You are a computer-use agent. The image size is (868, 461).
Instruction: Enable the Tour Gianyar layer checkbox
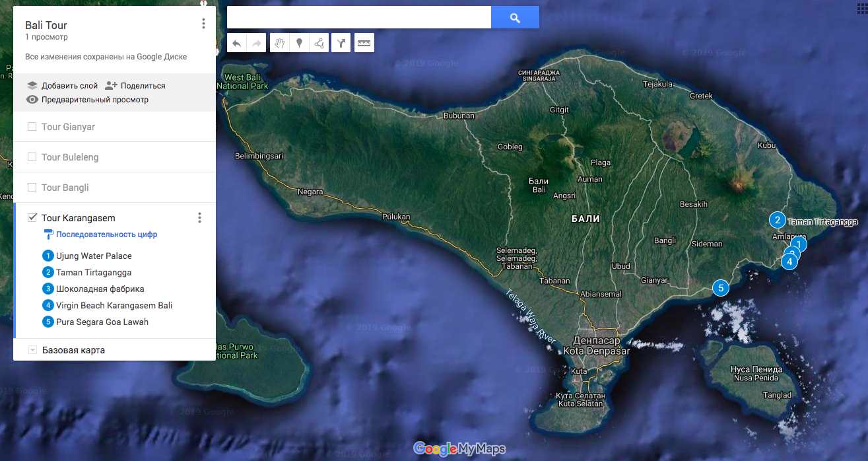click(x=32, y=127)
